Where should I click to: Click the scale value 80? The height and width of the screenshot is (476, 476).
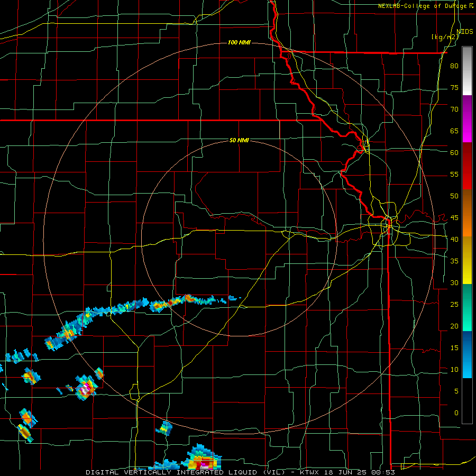tap(454, 66)
